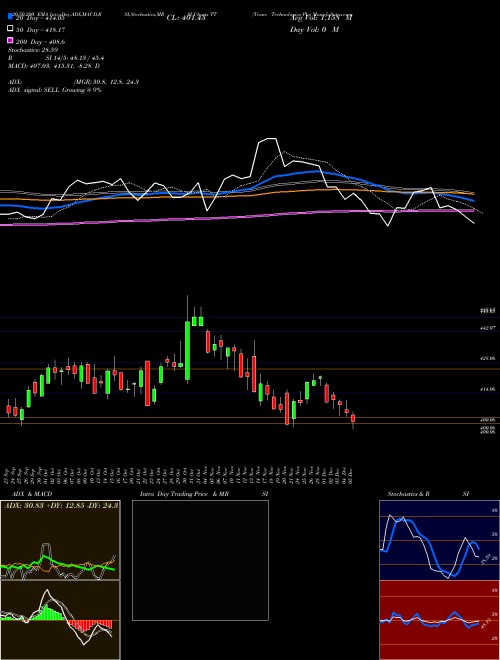
Task: Open the blue Stochastics chart panel
Action: point(439,540)
